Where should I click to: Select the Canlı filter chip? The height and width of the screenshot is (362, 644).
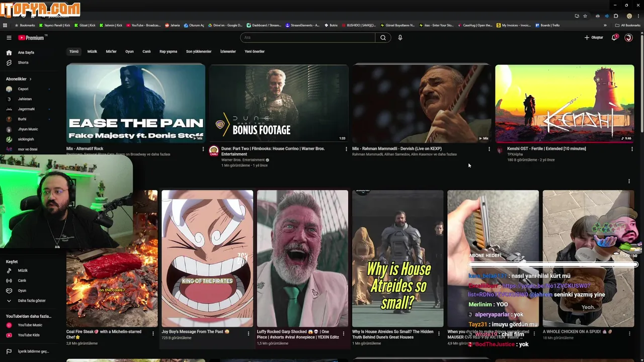tap(146, 51)
